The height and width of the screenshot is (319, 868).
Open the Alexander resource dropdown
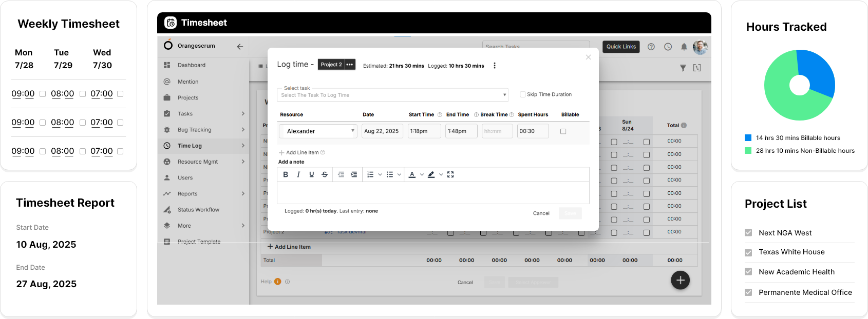318,131
